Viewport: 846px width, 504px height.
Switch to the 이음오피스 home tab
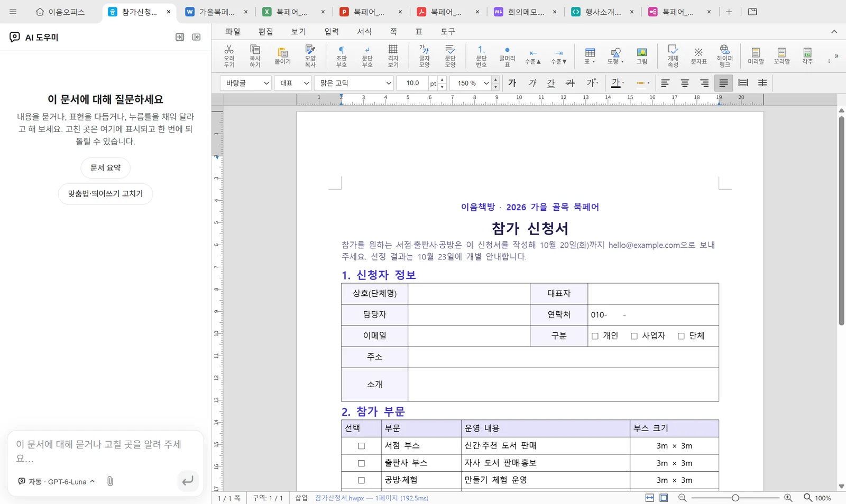pos(60,12)
